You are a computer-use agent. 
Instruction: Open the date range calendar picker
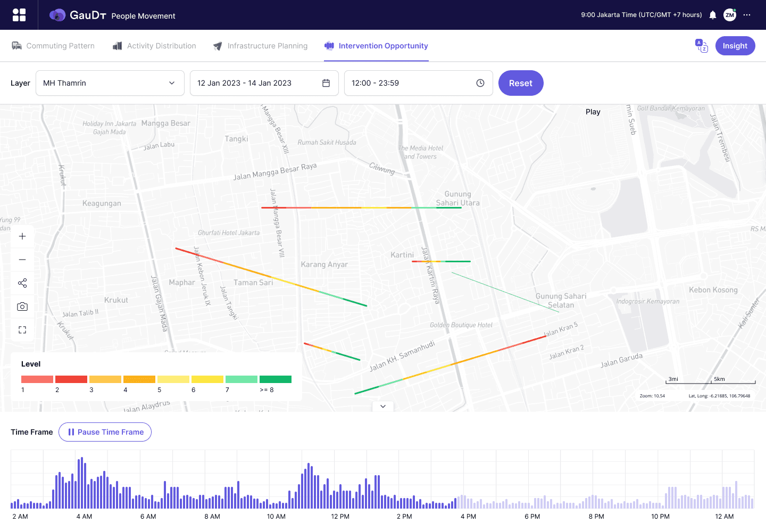point(264,83)
